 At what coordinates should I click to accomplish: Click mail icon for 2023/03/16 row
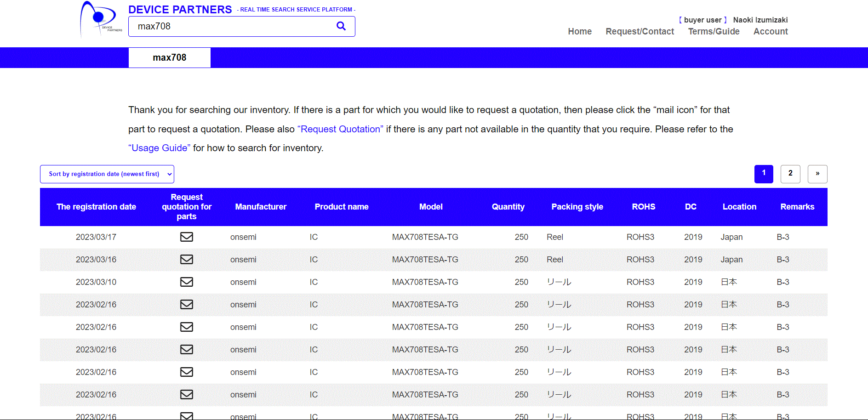click(x=186, y=260)
